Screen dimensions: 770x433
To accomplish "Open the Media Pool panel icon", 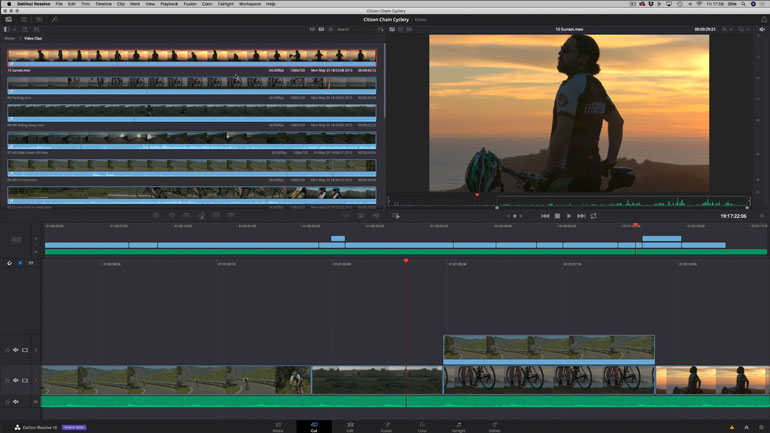I will [x=8, y=20].
